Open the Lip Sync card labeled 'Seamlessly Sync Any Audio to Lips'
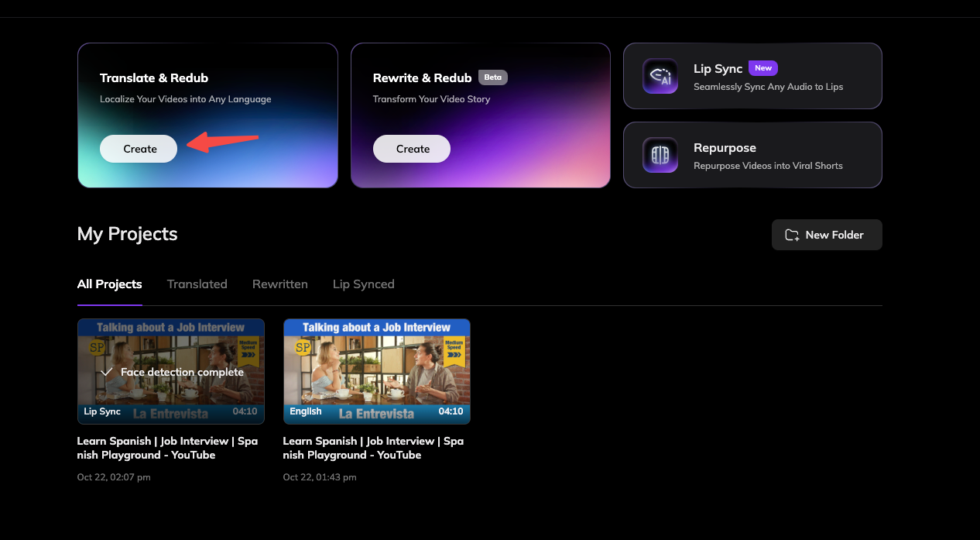This screenshot has height=540, width=980. tap(752, 76)
